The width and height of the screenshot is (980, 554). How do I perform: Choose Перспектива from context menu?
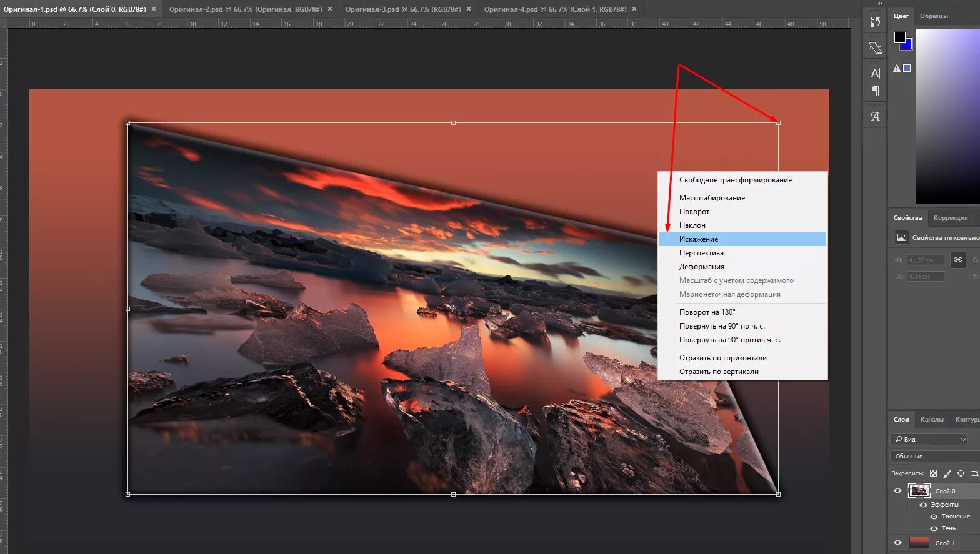click(742, 253)
